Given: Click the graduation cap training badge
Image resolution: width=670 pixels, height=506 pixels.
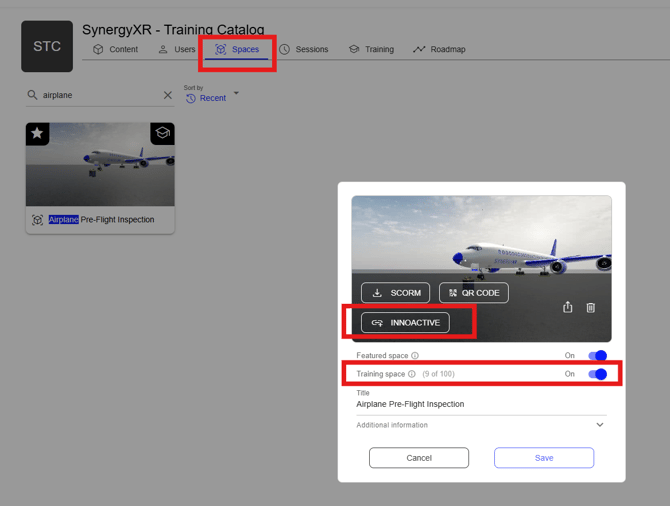Looking at the screenshot, I should pyautogui.click(x=162, y=133).
